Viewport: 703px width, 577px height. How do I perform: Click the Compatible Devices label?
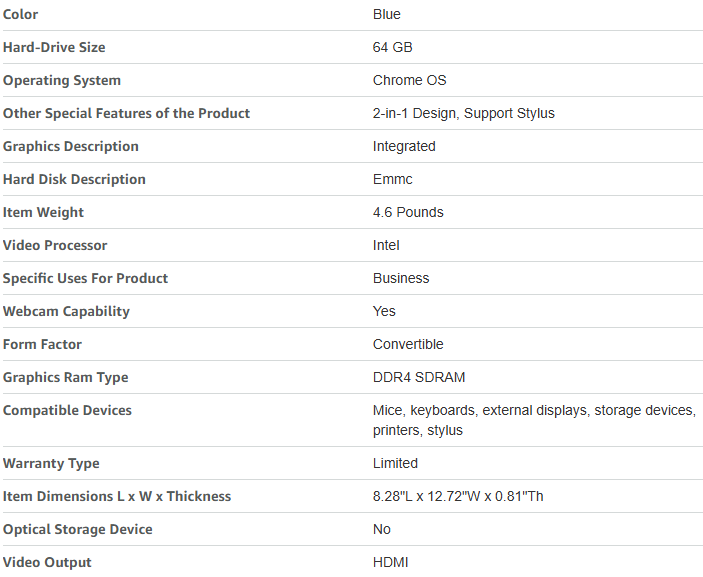(67, 411)
